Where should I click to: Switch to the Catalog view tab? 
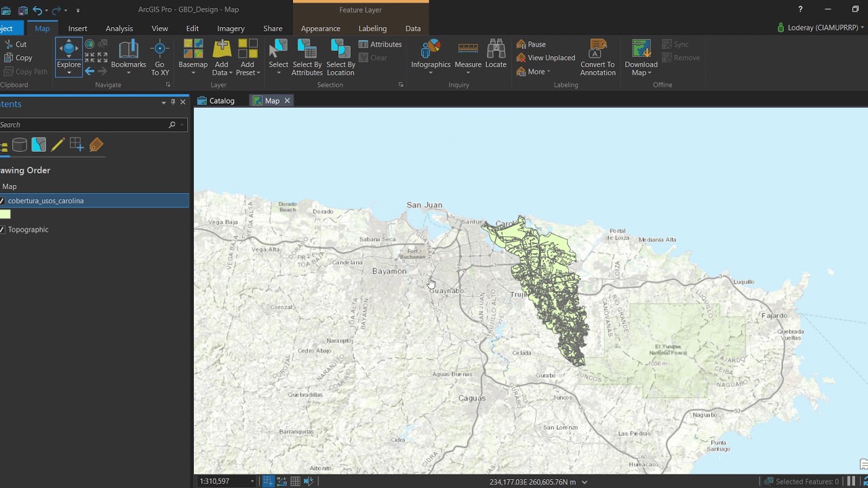(x=216, y=100)
